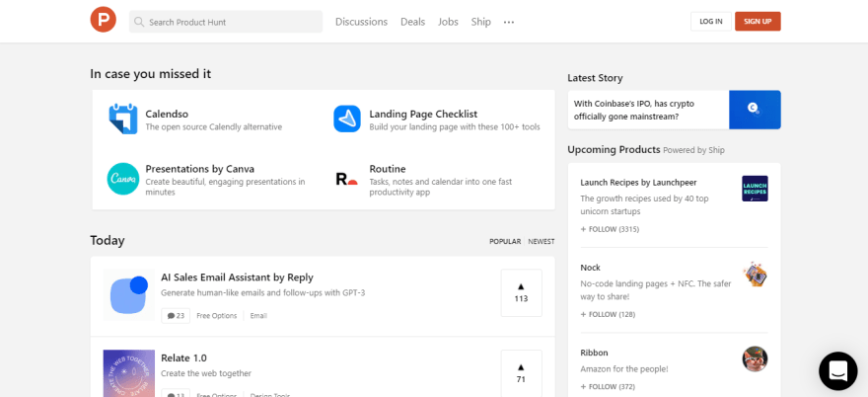This screenshot has width=868, height=397.
Task: Open the Launch Recipes logo icon
Action: 755,189
